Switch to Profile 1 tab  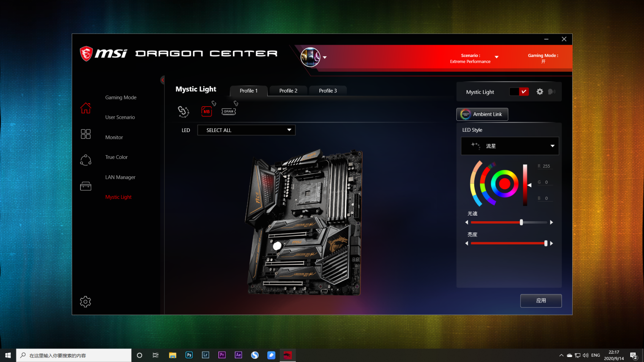click(x=249, y=91)
